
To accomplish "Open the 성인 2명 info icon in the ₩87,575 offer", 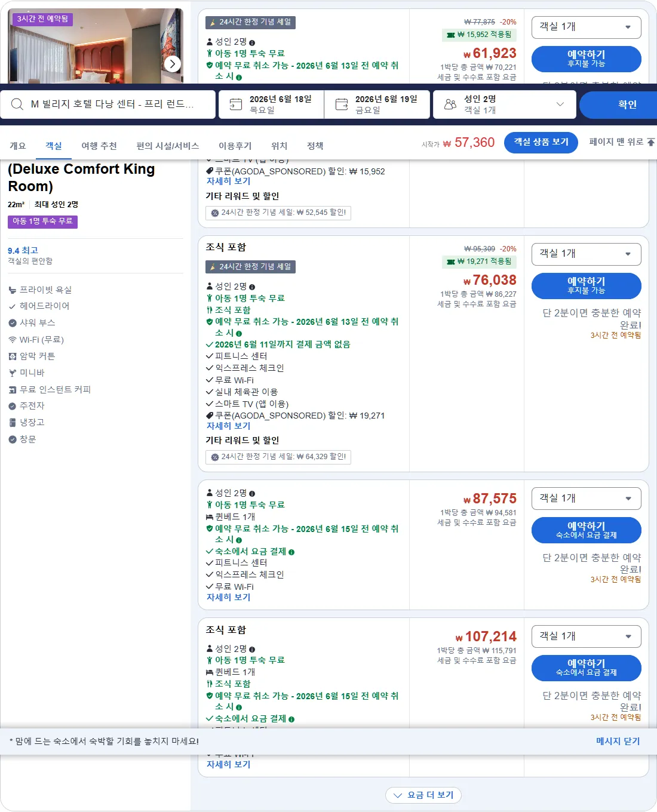I will click(x=252, y=494).
